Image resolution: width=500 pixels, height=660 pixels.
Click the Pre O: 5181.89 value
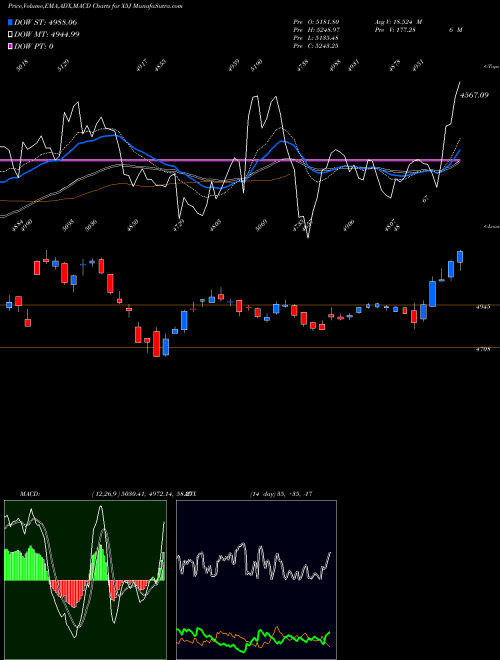(x=316, y=21)
